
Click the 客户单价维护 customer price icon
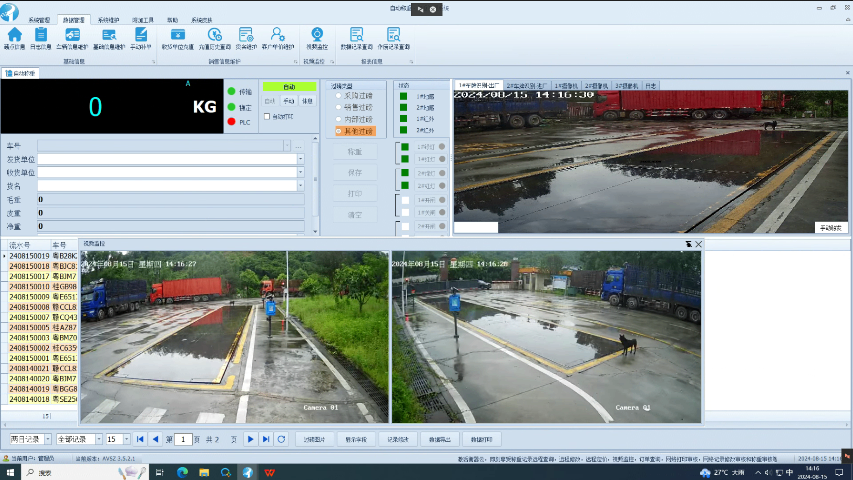click(278, 35)
